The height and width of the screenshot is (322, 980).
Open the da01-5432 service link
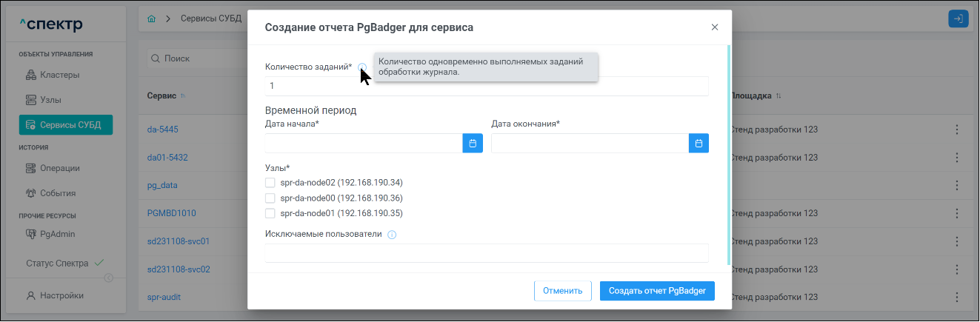point(167,158)
